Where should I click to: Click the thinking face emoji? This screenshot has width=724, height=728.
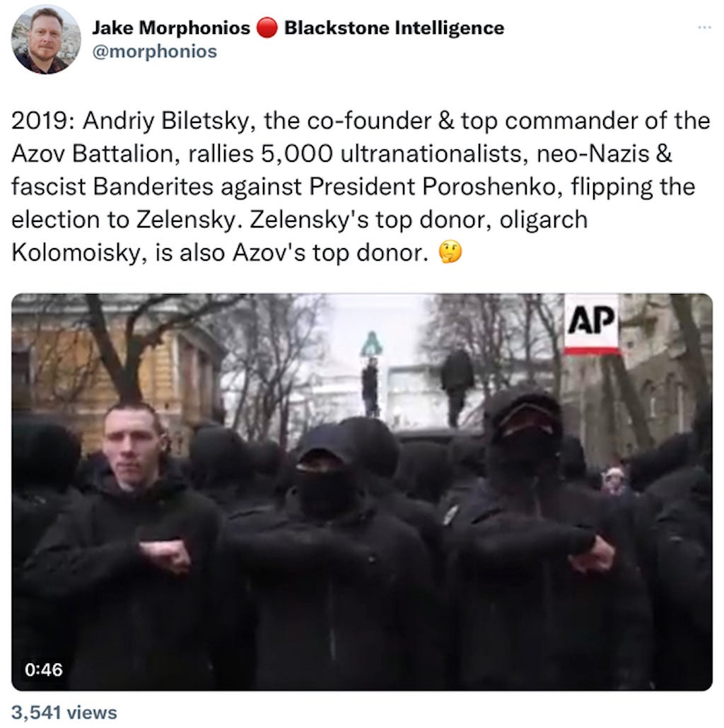450,252
